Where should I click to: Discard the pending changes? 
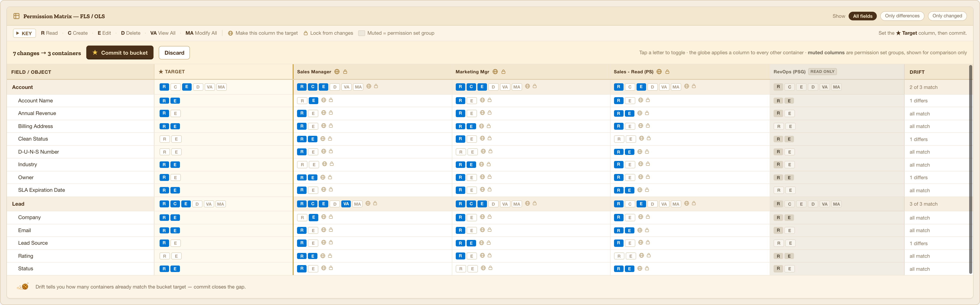pyautogui.click(x=174, y=52)
